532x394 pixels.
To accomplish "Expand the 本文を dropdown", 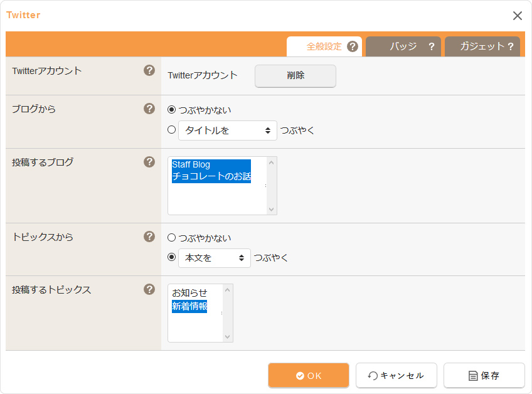I will pos(215,258).
